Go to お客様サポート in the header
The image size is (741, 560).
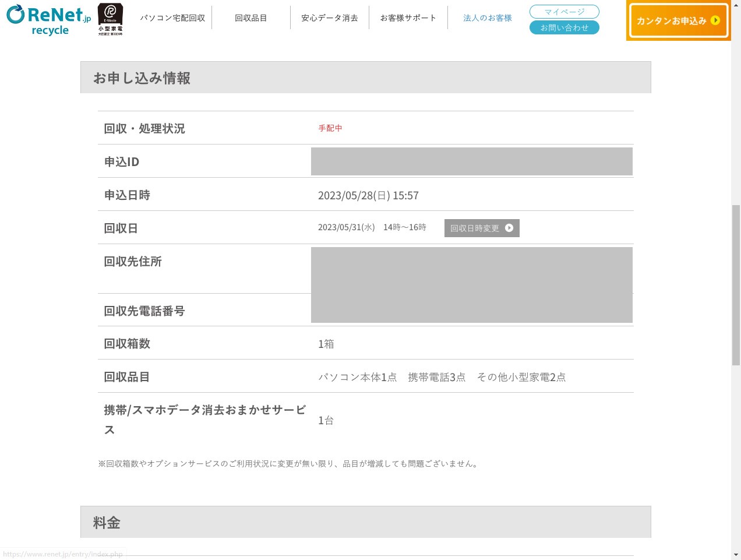(408, 18)
